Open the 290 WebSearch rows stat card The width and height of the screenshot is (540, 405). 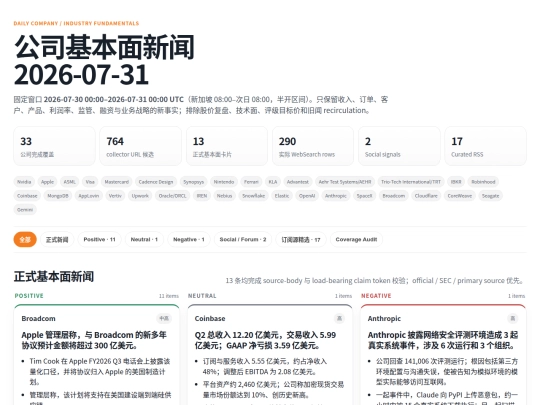click(x=313, y=146)
